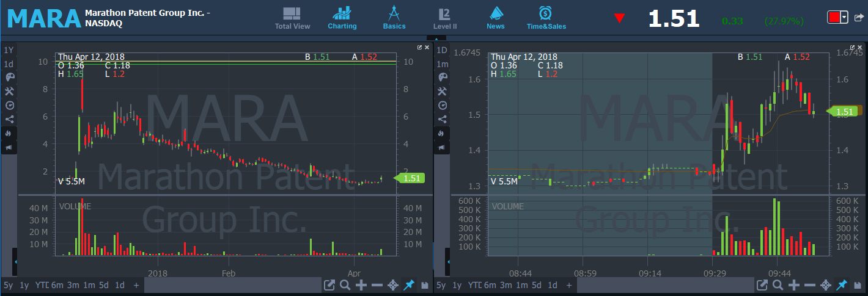Select the 1m interval on right chart
Screen dimensions: 868x296
click(x=443, y=64)
